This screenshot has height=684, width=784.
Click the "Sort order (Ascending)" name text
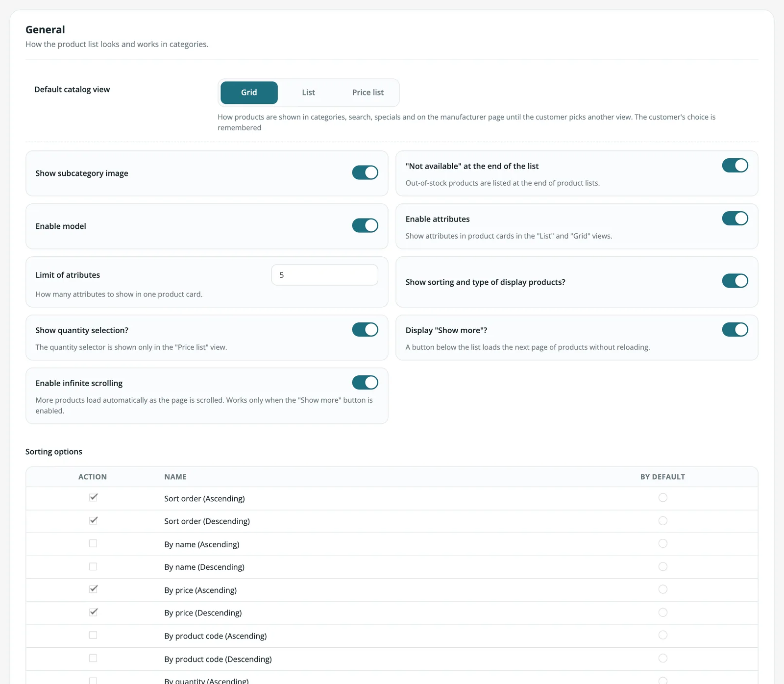(204, 498)
